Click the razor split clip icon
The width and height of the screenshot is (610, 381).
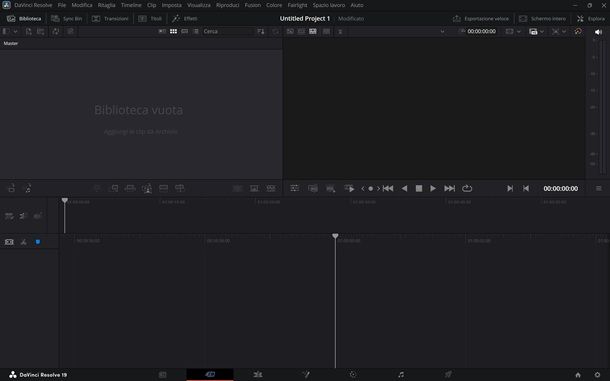pos(24,242)
